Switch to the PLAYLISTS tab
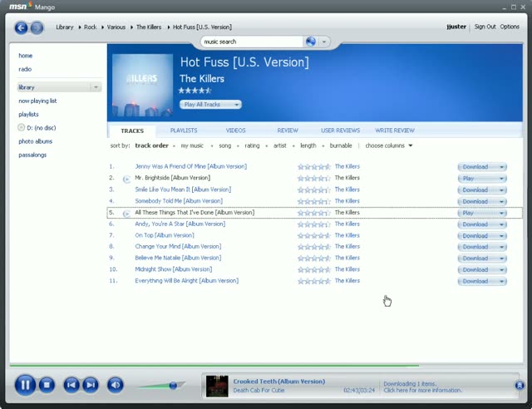 point(184,131)
